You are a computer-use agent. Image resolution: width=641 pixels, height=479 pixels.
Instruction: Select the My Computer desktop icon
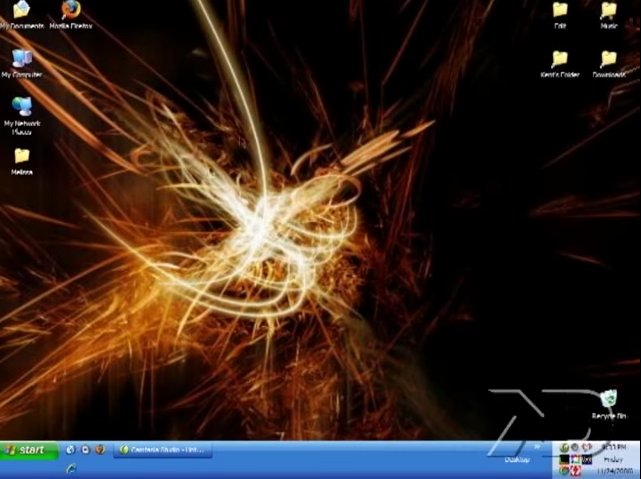coord(22,64)
